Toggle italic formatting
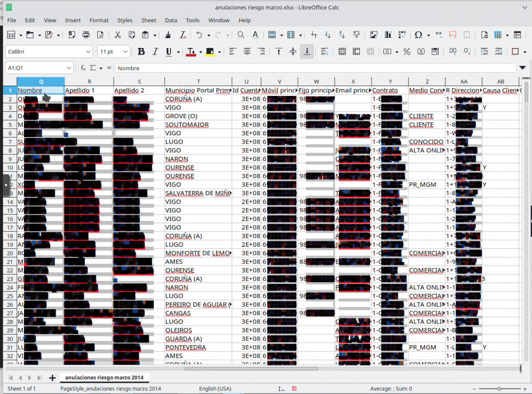The height and width of the screenshot is (394, 532). click(x=155, y=51)
